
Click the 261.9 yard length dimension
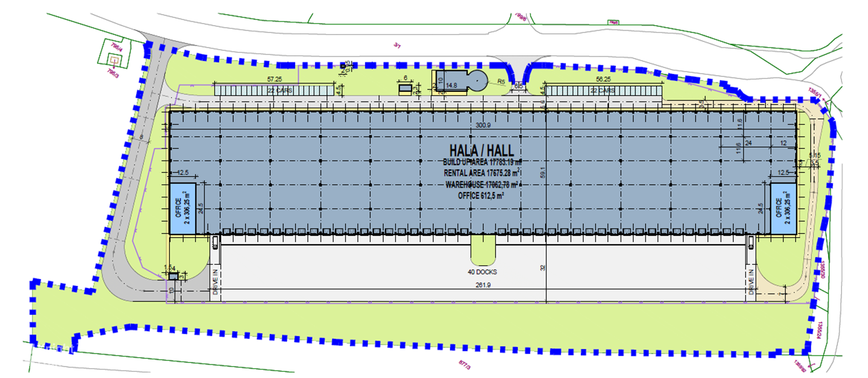[x=483, y=285]
